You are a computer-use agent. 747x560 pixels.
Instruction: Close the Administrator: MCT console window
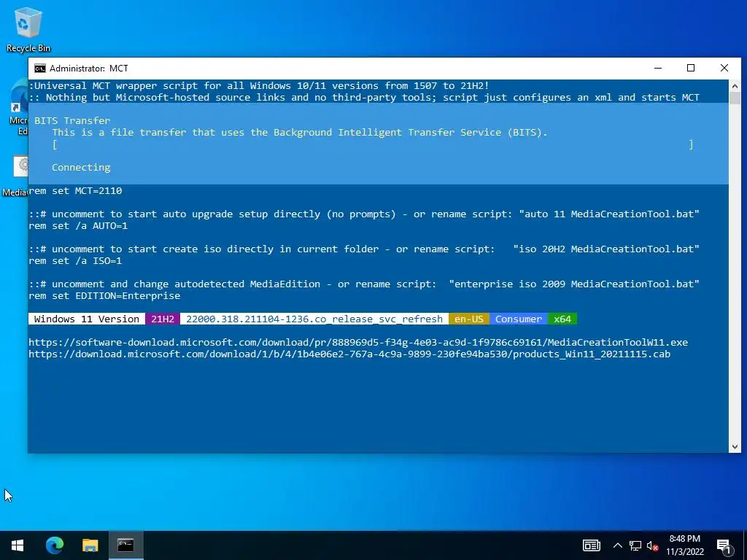coord(724,68)
